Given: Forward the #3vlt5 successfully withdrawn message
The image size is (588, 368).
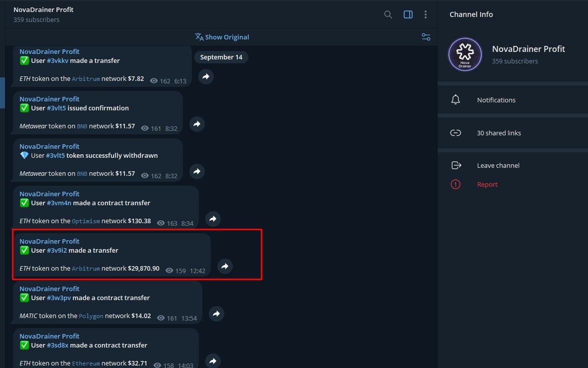Looking at the screenshot, I should point(197,172).
